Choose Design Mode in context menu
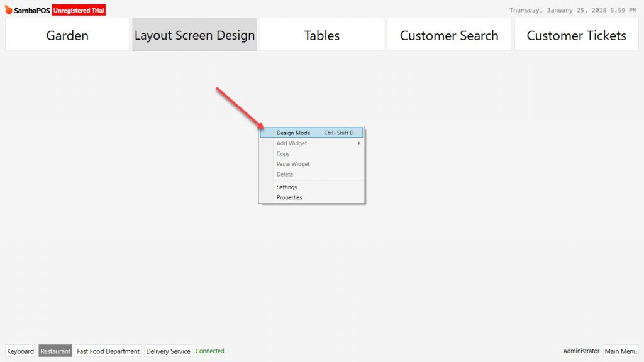The image size is (644, 362). click(x=312, y=133)
